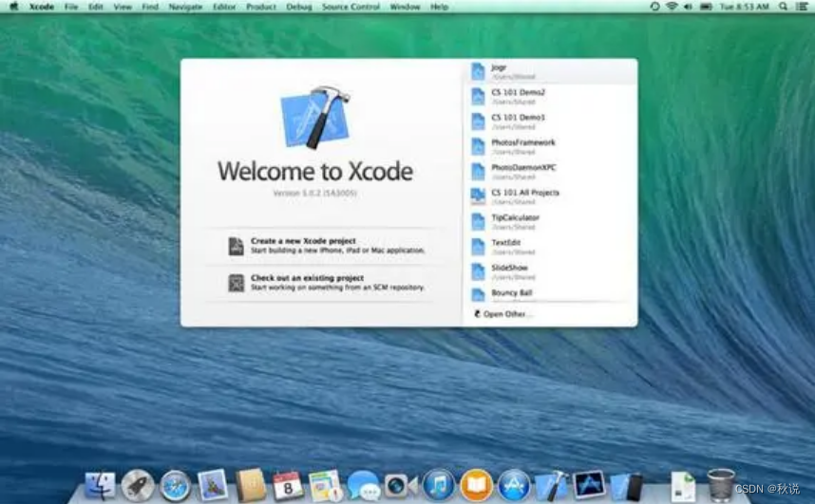Viewport: 815px width, 504px height.
Task: Open the Debug menu
Action: (299, 7)
